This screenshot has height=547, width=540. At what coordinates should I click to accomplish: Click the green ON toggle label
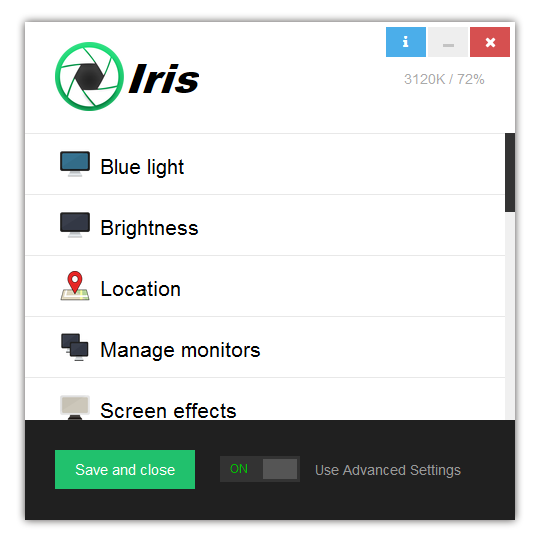coord(239,469)
